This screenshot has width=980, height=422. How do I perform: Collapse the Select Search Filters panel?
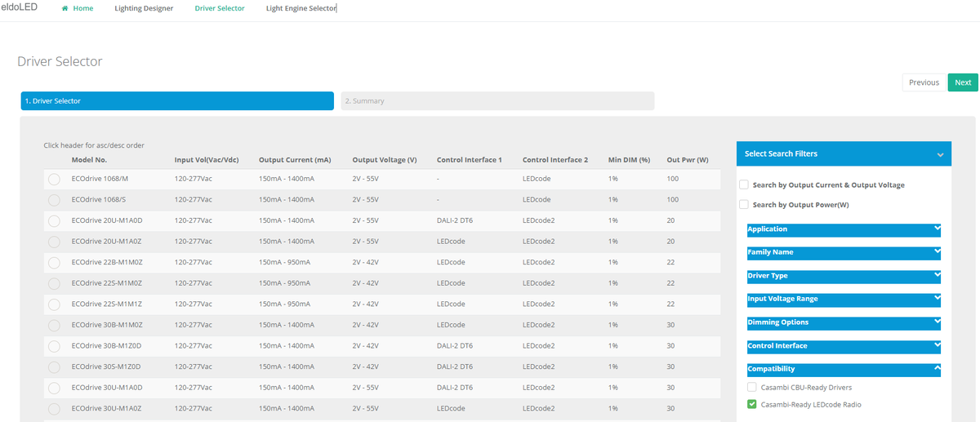coord(940,154)
